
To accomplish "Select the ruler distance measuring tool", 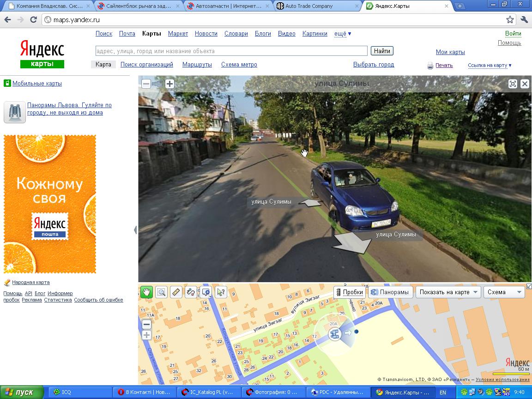I will pos(176,292).
